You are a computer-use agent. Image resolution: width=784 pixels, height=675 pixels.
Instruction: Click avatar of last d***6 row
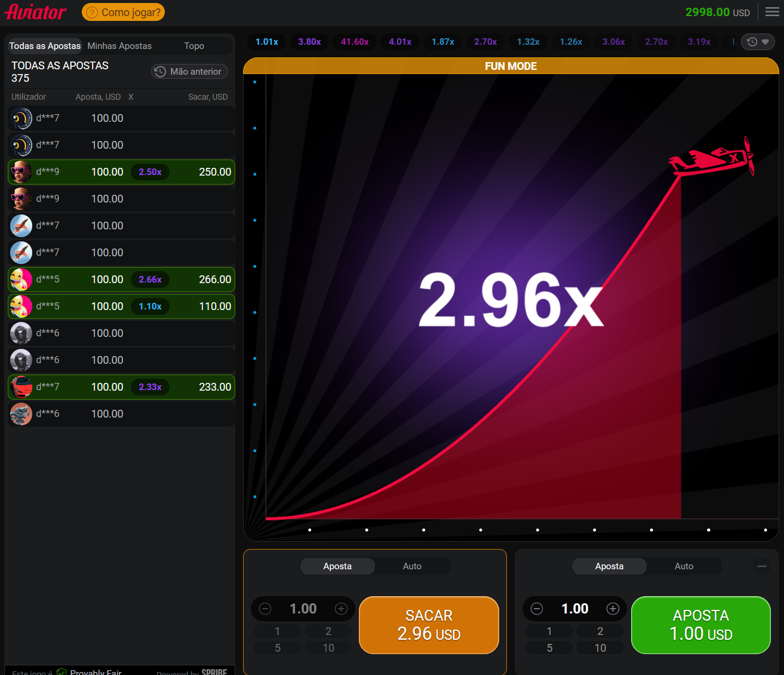pyautogui.click(x=21, y=414)
